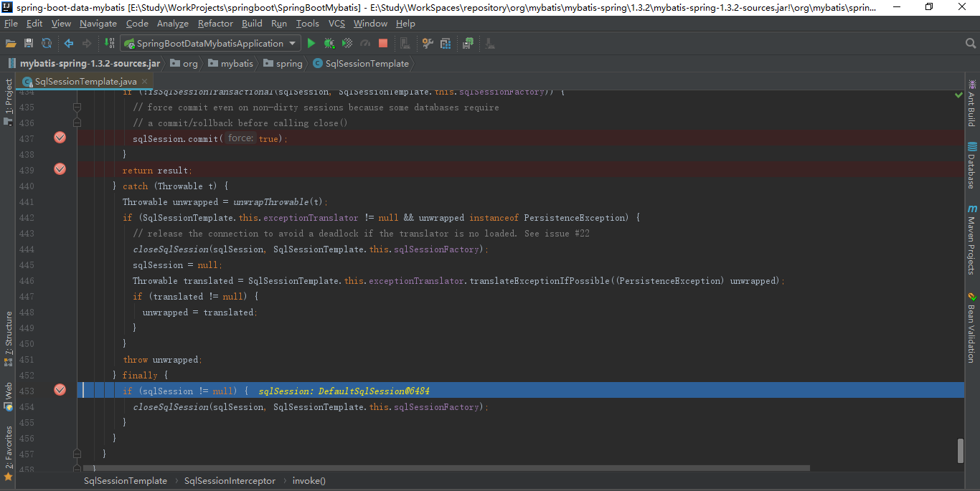The height and width of the screenshot is (491, 980).
Task: Click the 'DefaultSqlSession@6484' inline debug value
Action: [374, 391]
